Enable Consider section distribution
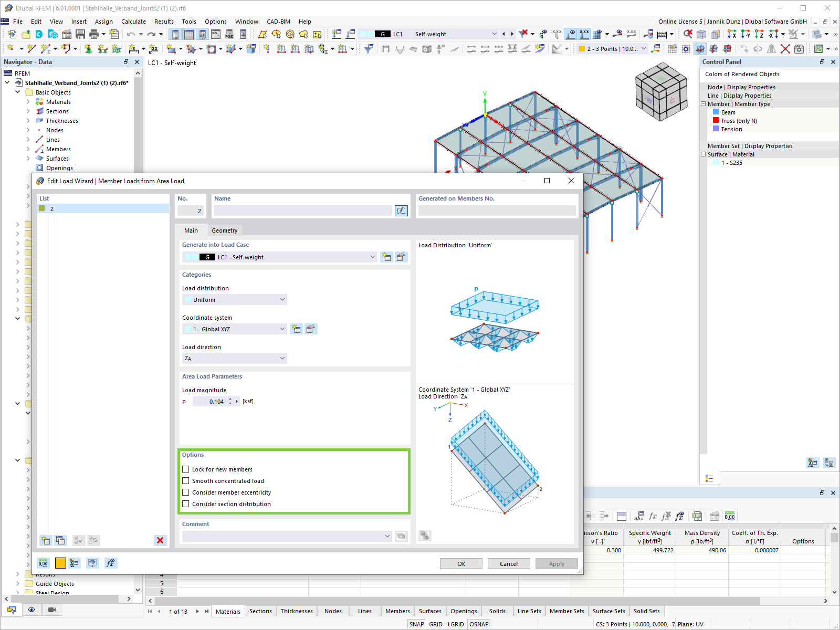 pos(186,503)
